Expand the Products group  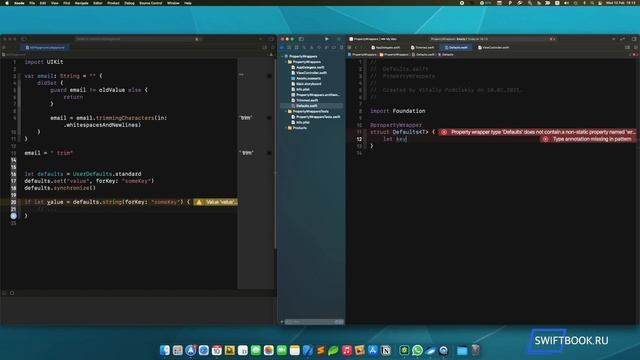coord(286,128)
